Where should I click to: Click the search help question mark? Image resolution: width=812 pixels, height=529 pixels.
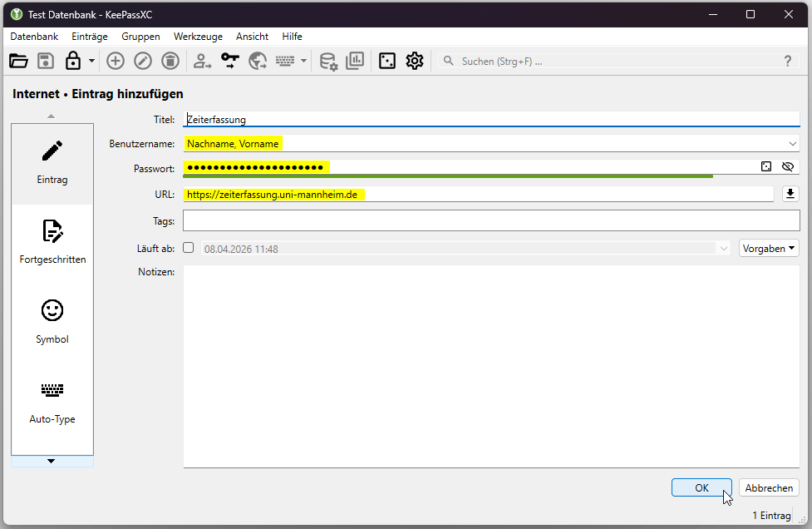click(788, 62)
